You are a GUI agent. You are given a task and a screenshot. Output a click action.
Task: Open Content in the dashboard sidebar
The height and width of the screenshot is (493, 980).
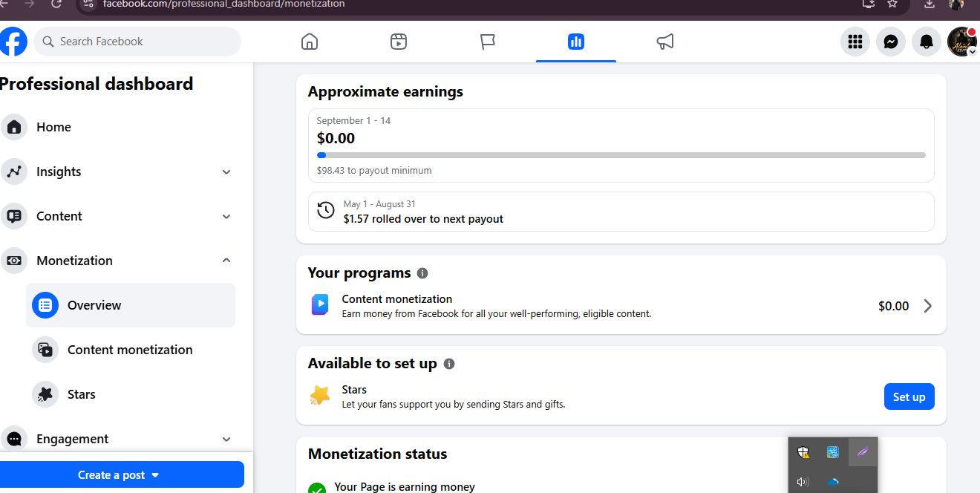119,216
